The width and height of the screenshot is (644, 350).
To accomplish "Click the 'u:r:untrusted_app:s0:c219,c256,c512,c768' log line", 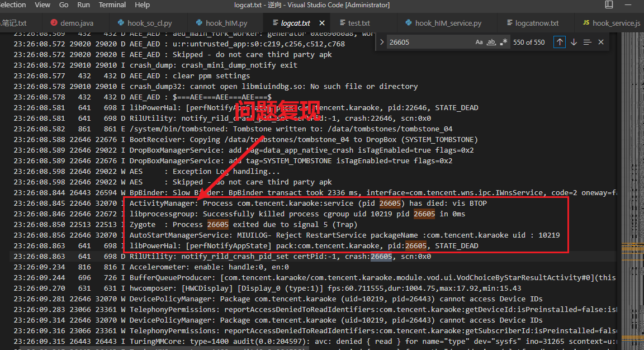I will pyautogui.click(x=179, y=44).
